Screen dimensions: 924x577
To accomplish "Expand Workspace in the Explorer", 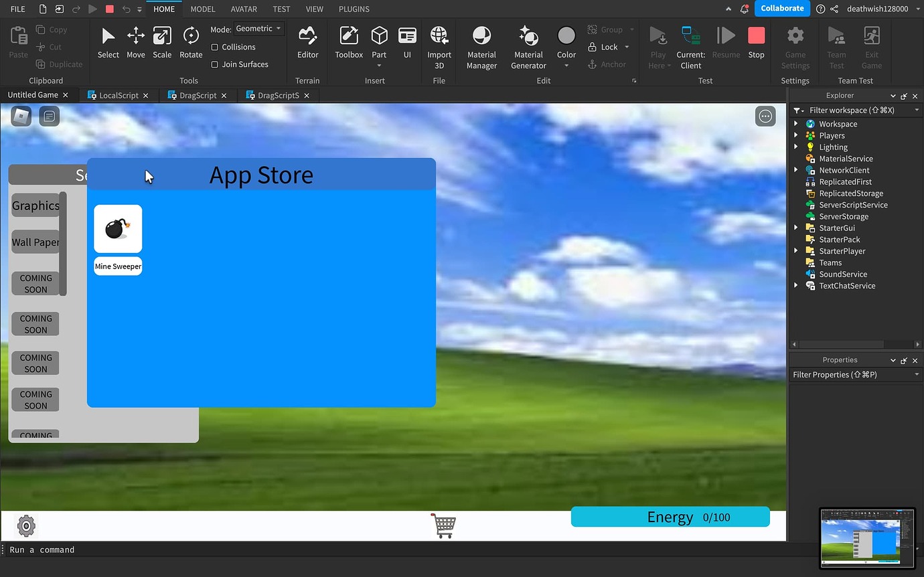I will pos(796,124).
